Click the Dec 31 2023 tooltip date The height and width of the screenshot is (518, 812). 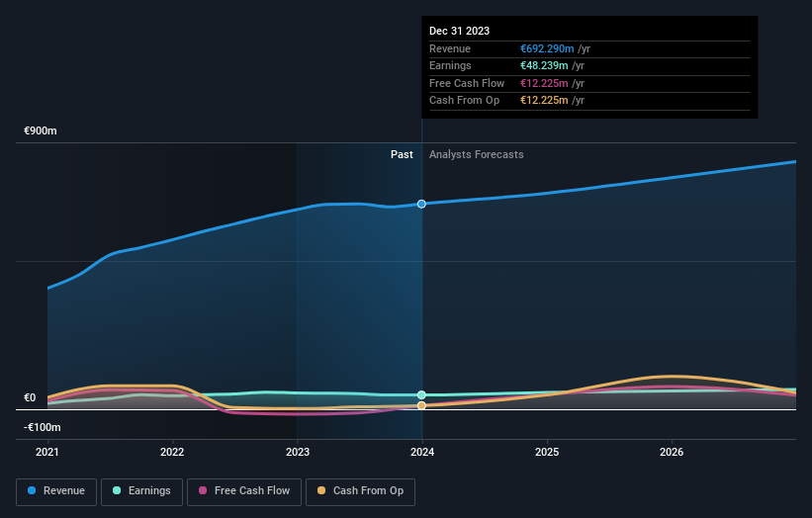tap(459, 31)
